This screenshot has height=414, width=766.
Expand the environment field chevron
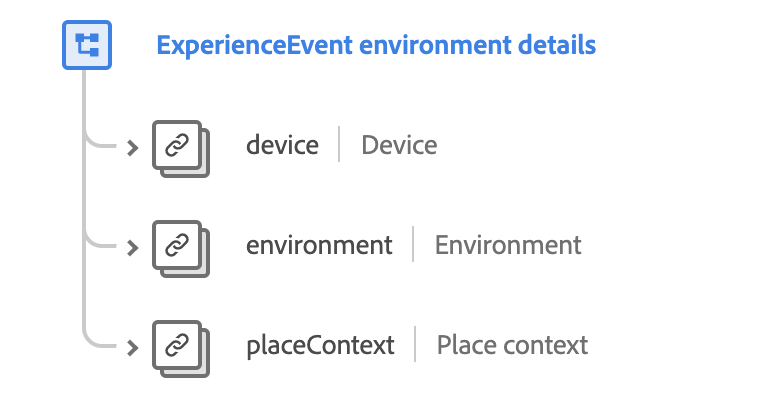[x=132, y=248]
